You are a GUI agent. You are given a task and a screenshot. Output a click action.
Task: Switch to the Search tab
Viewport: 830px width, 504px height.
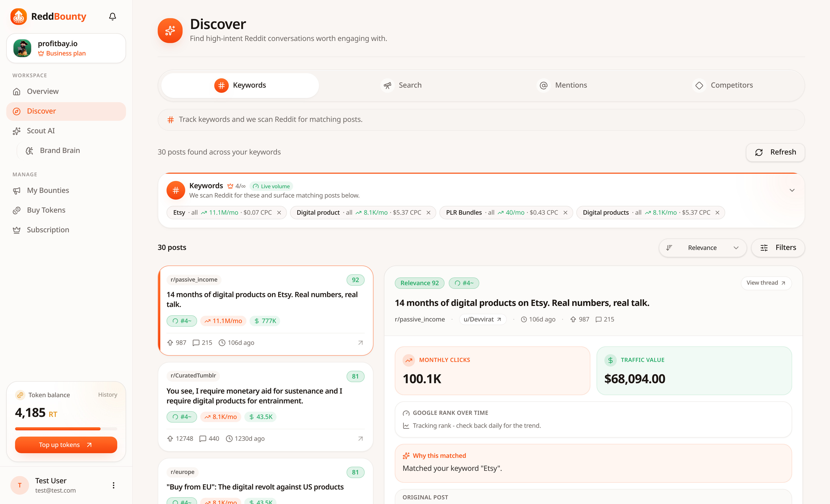coord(401,86)
